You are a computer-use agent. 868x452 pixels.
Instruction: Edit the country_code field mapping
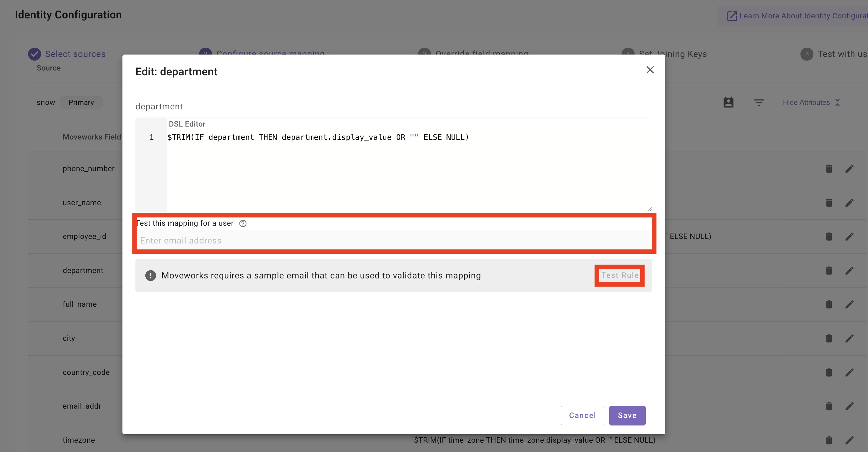[850, 372]
